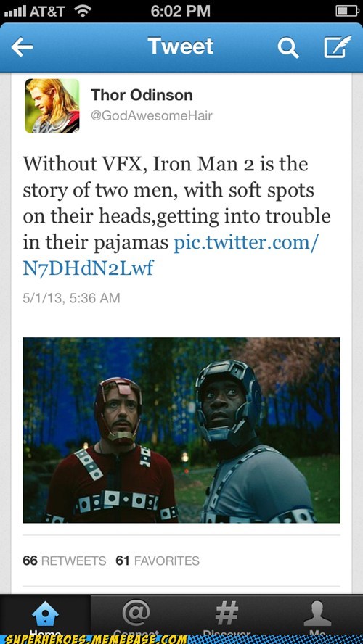Tap the battery icon in status bar
Viewport: 363px width, 644px height.
tap(347, 11)
